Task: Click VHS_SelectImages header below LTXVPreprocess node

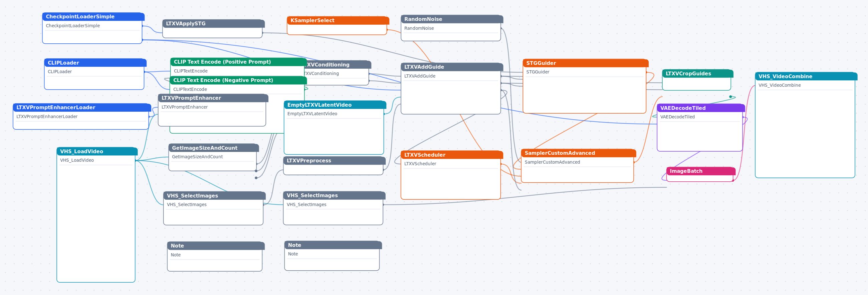Action: coord(334,195)
